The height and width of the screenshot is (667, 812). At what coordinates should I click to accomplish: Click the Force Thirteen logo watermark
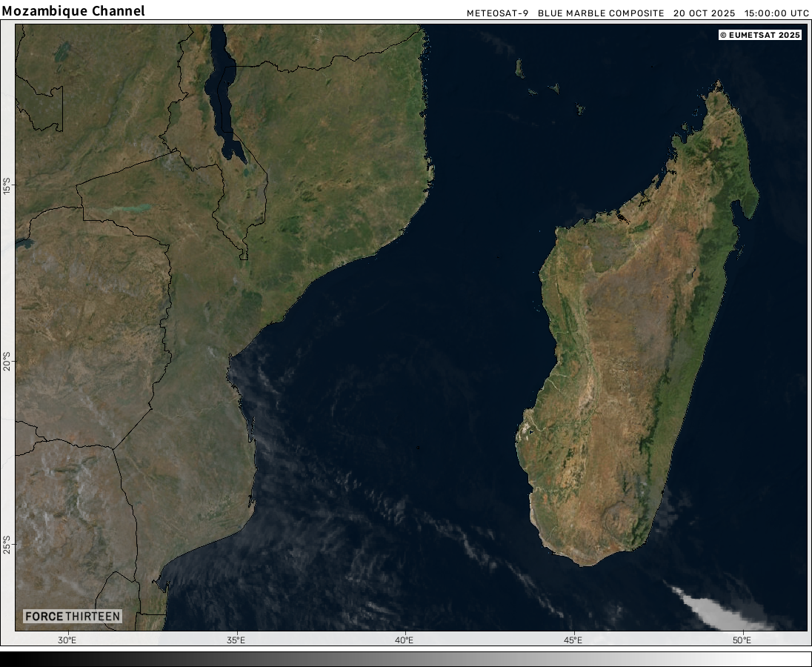coord(72,617)
